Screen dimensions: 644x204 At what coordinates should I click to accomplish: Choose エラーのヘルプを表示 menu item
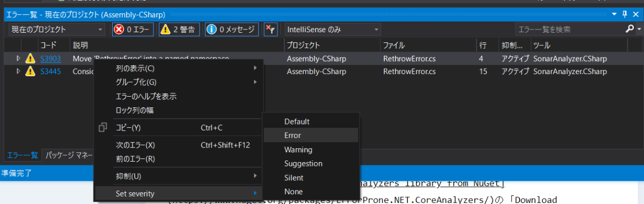pyautogui.click(x=179, y=96)
